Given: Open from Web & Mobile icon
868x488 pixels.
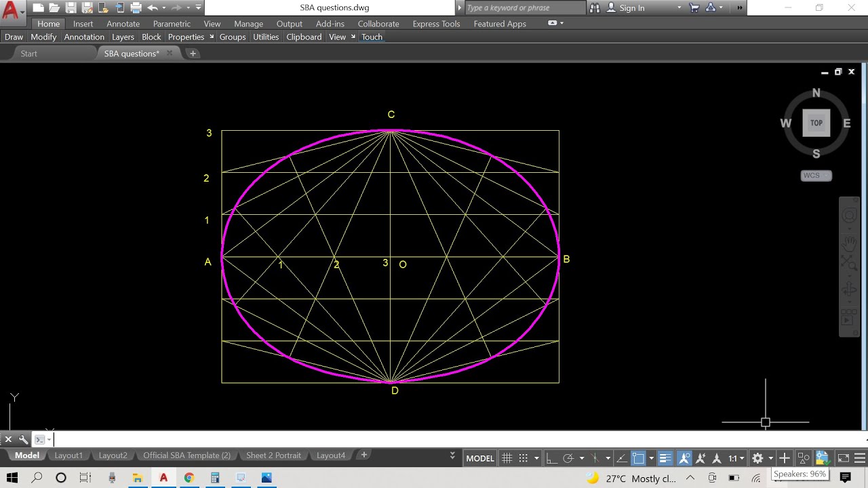Looking at the screenshot, I should pos(103,8).
